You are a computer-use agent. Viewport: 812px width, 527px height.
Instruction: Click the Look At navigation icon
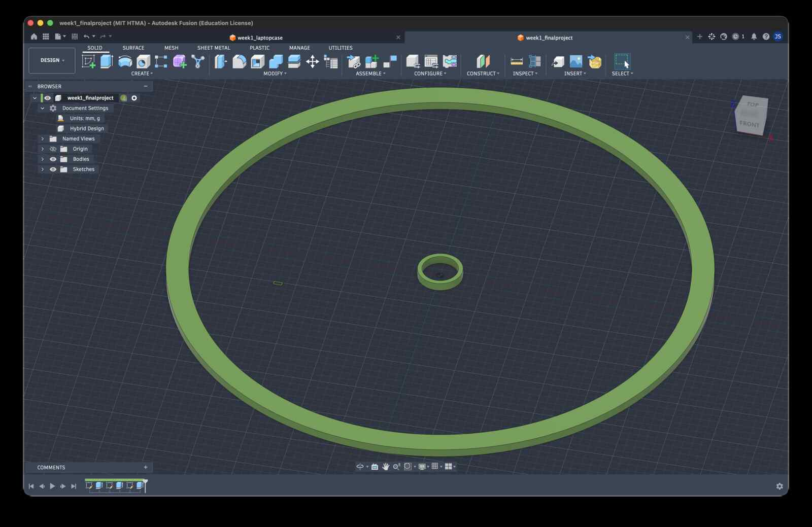(375, 466)
